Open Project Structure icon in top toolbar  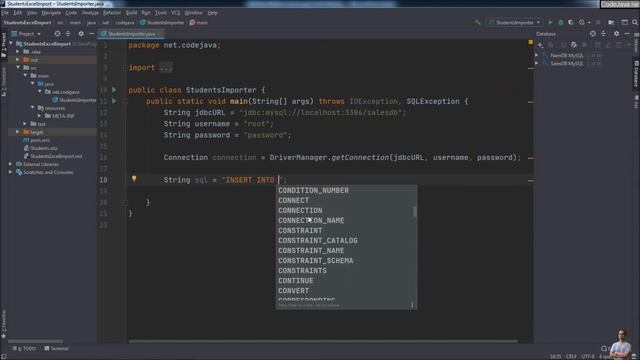pyautogui.click(x=611, y=22)
